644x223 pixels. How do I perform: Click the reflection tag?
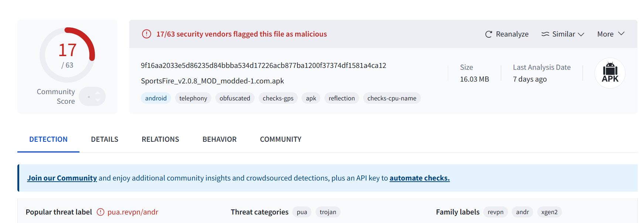tap(342, 98)
